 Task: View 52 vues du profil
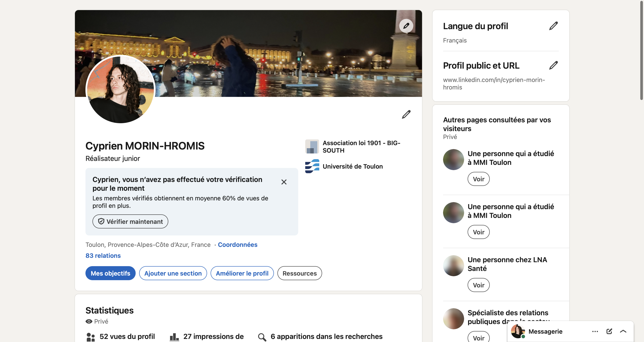click(x=127, y=337)
